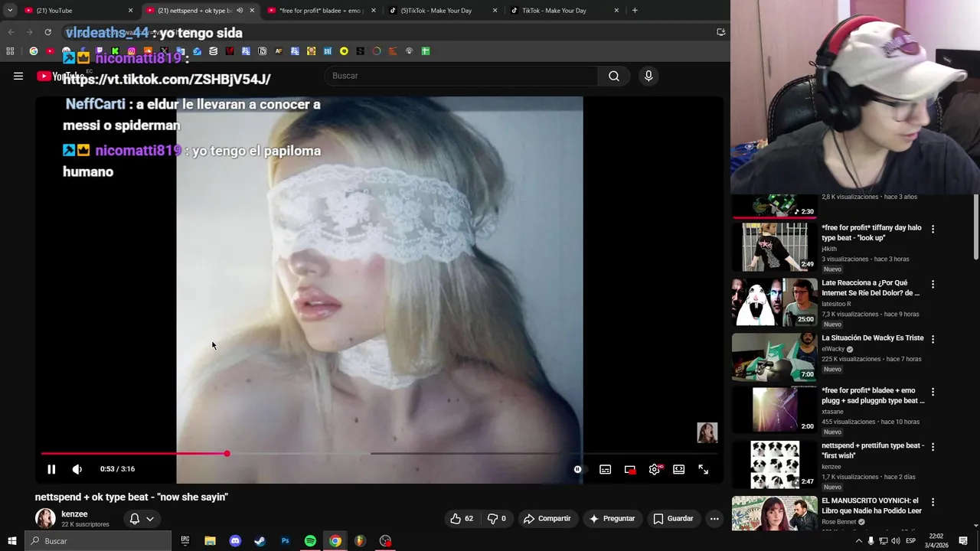Go back with the browser back arrow
Image resolution: width=980 pixels, height=551 pixels.
click(11, 32)
